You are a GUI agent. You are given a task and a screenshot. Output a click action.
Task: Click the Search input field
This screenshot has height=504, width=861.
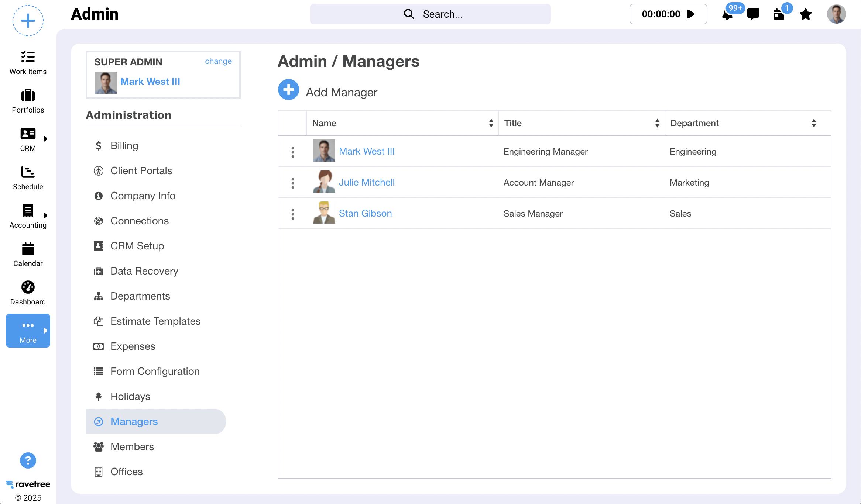(430, 14)
